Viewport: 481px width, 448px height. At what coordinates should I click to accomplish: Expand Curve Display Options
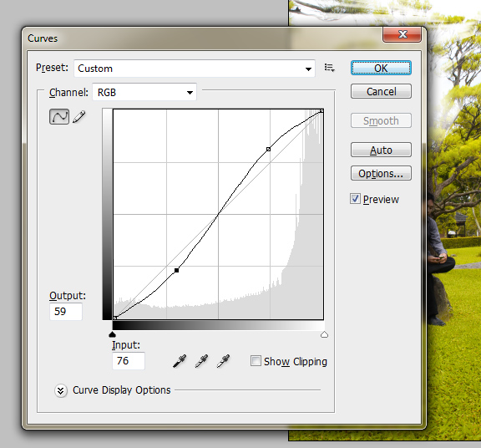point(61,390)
